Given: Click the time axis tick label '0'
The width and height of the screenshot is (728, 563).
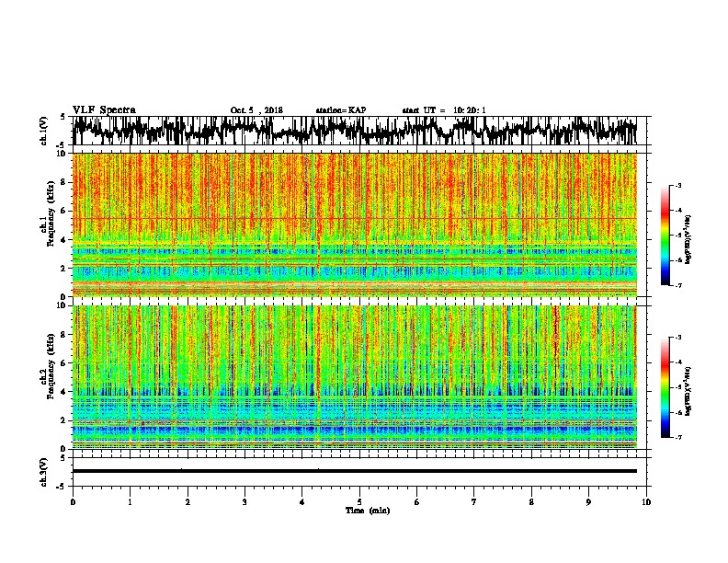Looking at the screenshot, I should click(x=73, y=501).
